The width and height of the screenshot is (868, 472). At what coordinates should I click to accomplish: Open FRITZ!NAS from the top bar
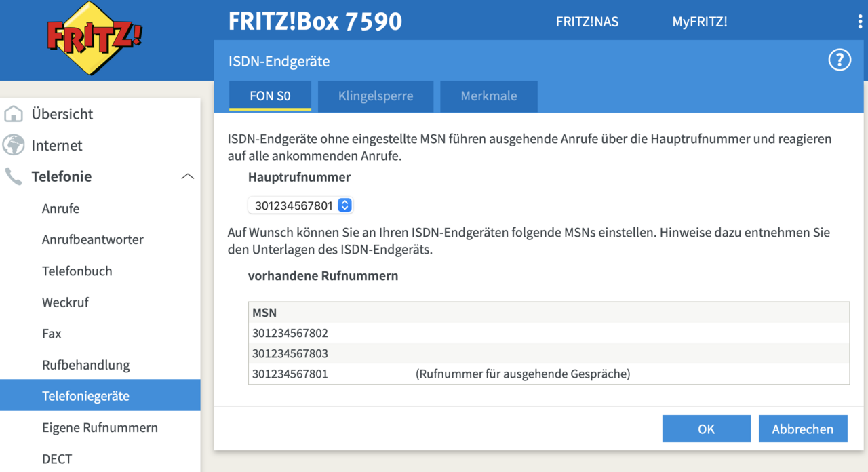(x=587, y=21)
